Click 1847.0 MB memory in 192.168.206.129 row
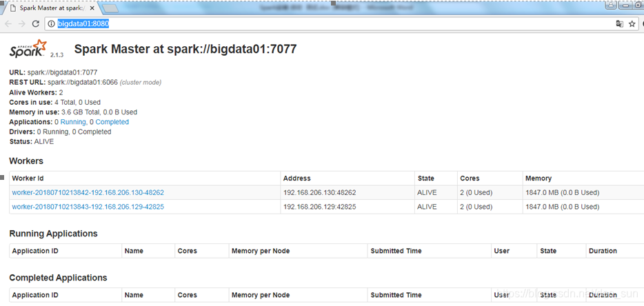Viewport: 644px width, 306px height. click(x=562, y=207)
